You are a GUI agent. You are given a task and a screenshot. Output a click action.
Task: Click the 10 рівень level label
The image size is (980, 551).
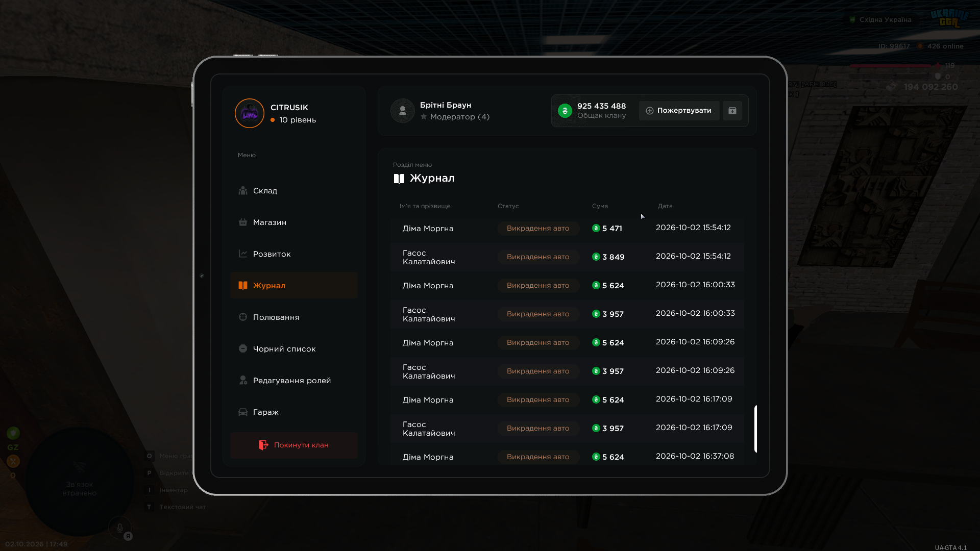pyautogui.click(x=298, y=120)
